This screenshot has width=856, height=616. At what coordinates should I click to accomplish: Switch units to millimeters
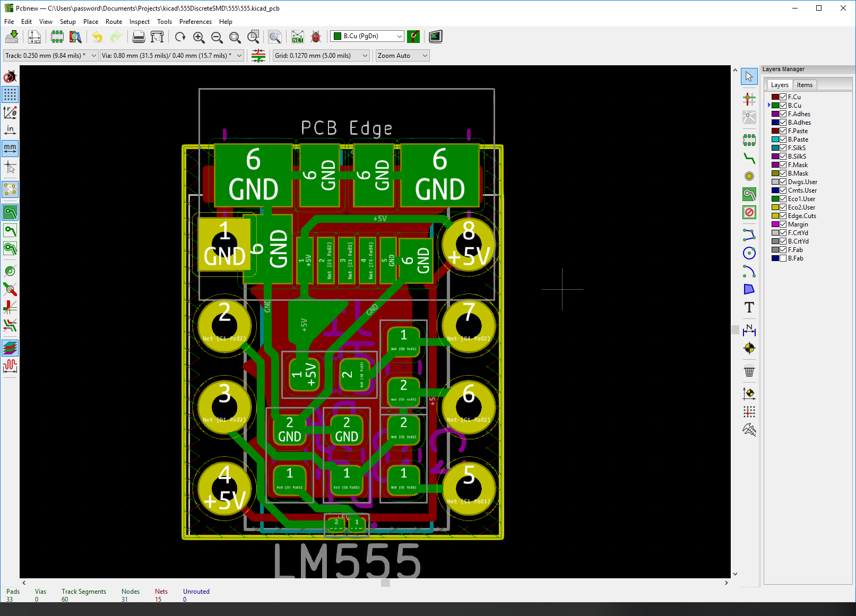[10, 148]
